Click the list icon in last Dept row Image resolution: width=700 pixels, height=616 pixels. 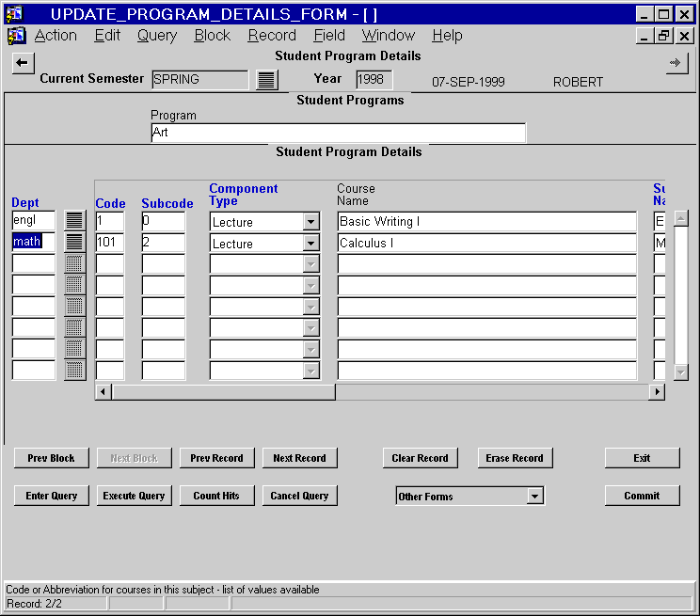pos(74,371)
